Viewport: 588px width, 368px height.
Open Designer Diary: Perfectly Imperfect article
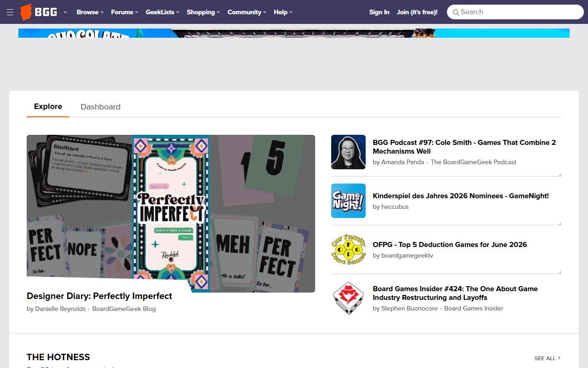point(99,296)
